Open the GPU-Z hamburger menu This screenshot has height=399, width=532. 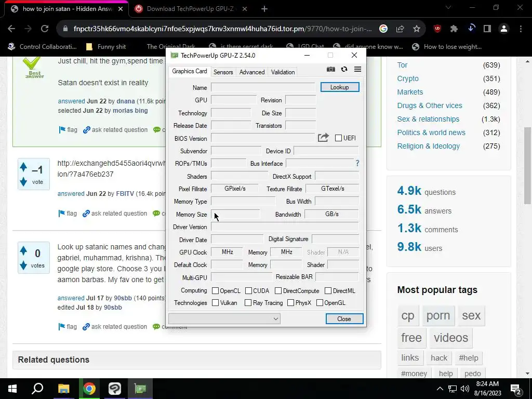click(x=357, y=69)
